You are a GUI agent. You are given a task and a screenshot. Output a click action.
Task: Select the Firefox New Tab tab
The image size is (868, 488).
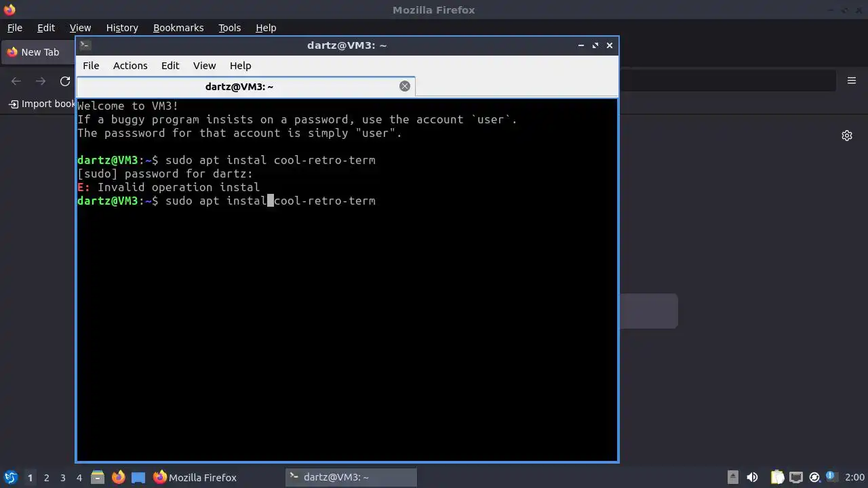38,52
